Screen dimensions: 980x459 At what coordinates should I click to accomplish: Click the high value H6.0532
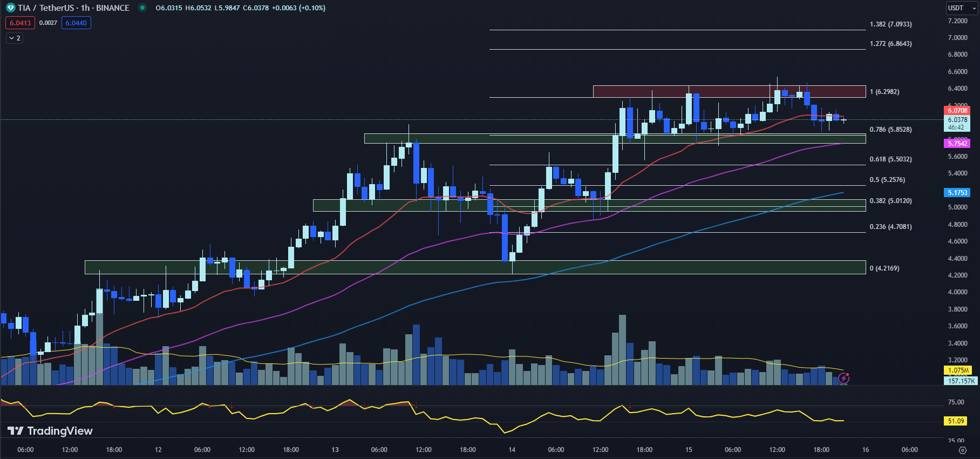tap(198, 8)
